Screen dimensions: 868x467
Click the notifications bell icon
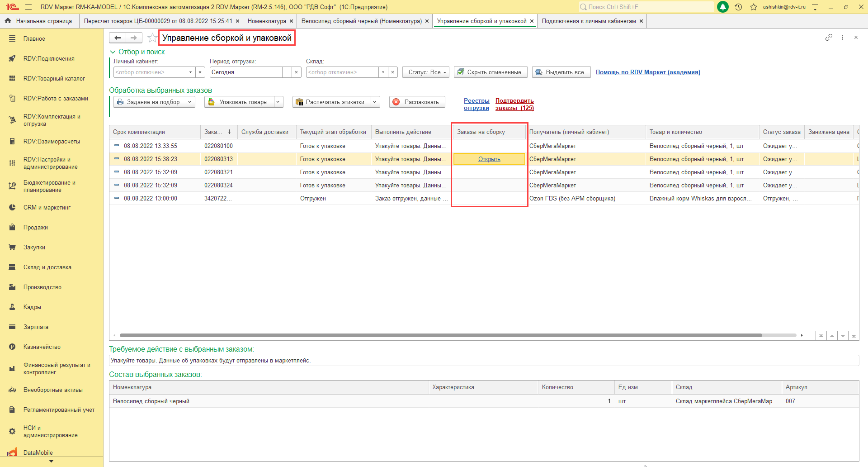click(x=723, y=7)
